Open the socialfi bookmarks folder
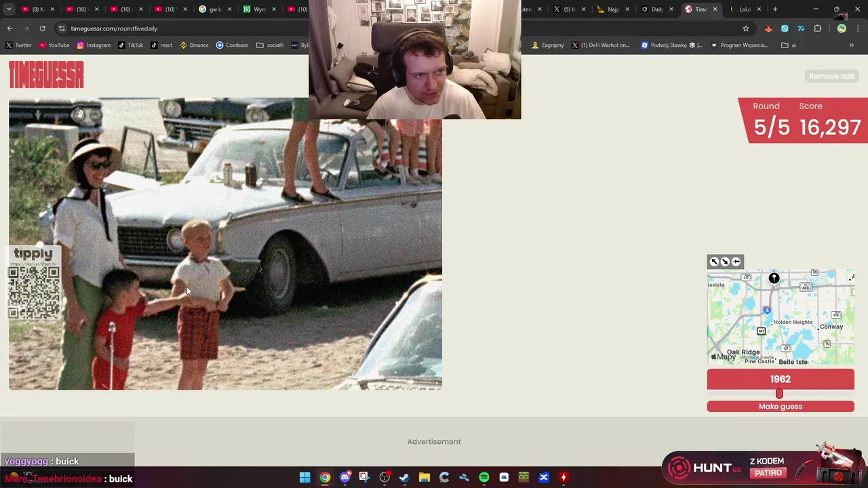The width and height of the screenshot is (868, 488). (270, 45)
